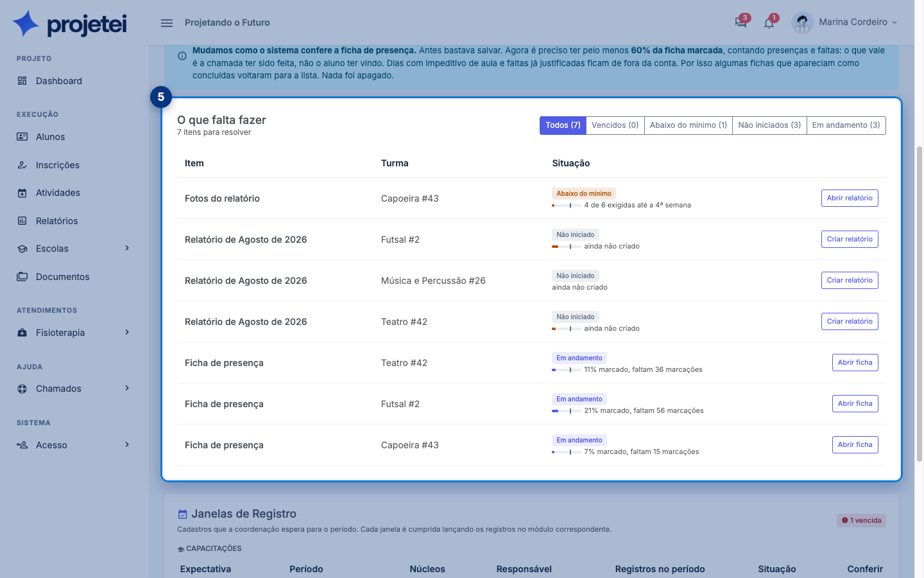Screen dimensions: 924x578
Task: Expand the Fisioterapia submenu chevron
Action: 127,332
